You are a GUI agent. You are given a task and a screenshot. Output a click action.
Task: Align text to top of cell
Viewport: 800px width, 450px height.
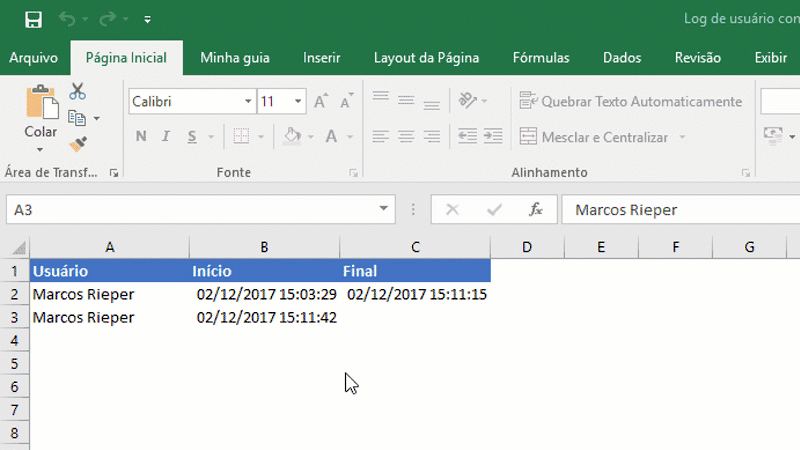click(x=381, y=97)
